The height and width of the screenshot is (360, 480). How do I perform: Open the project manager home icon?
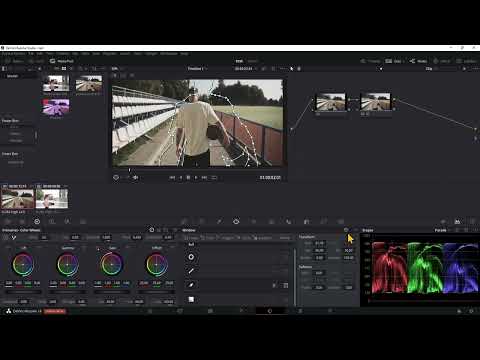pyautogui.click(x=459, y=311)
